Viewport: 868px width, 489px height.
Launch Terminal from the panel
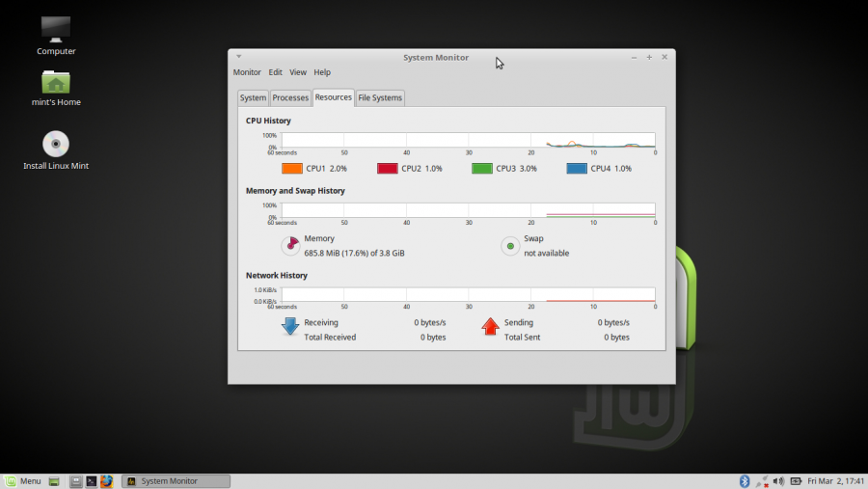(x=92, y=481)
